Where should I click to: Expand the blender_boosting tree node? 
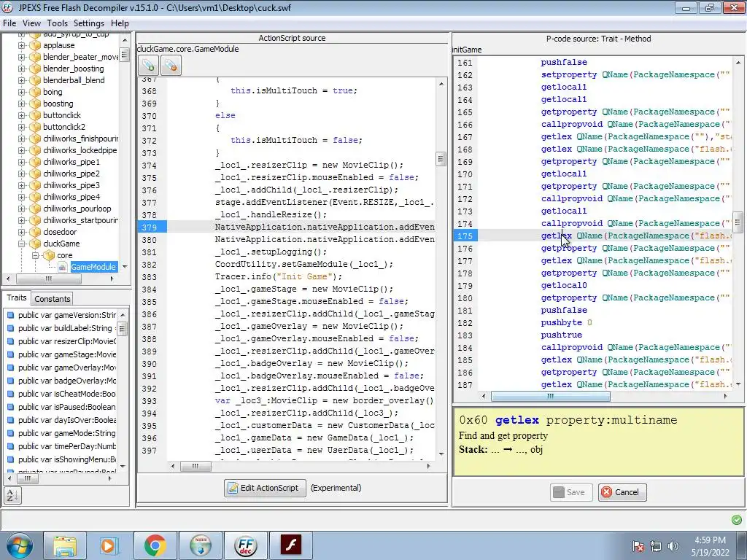click(21, 69)
